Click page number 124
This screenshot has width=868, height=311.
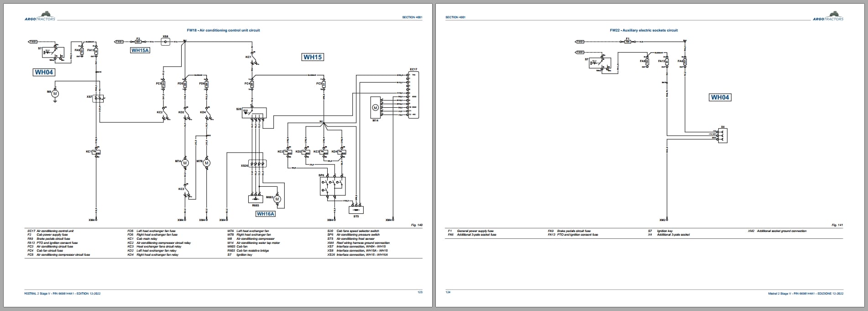tap(448, 292)
